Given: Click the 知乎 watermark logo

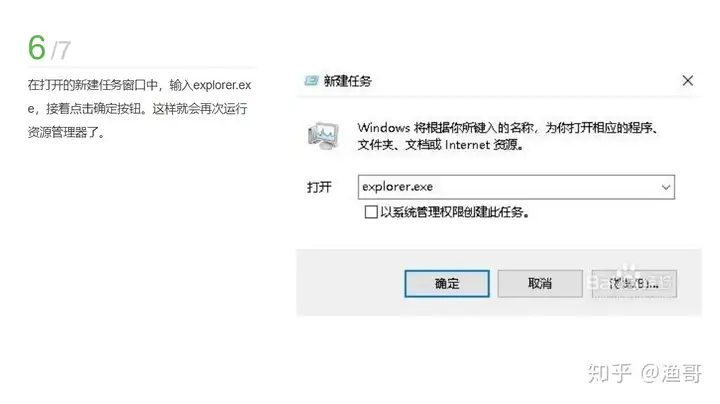Looking at the screenshot, I should pos(609,373).
